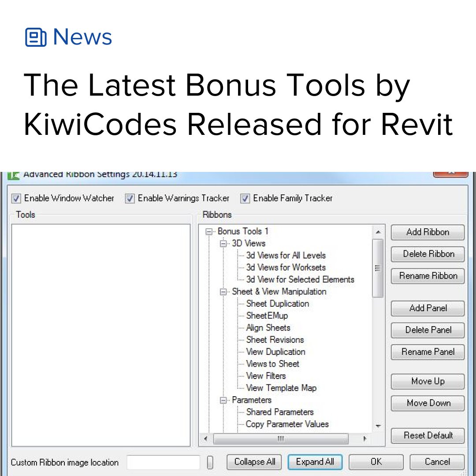Select Views to Sheet tool

point(273,364)
